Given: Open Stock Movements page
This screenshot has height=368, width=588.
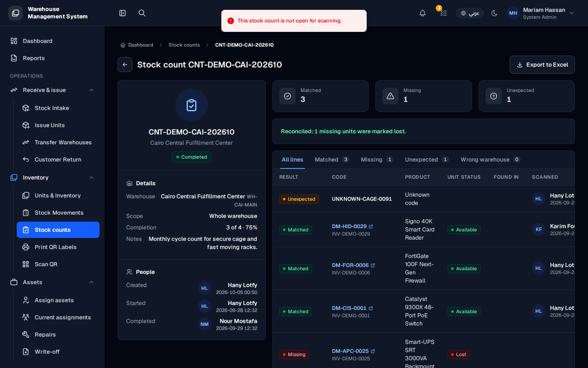Looking at the screenshot, I should (x=58, y=213).
